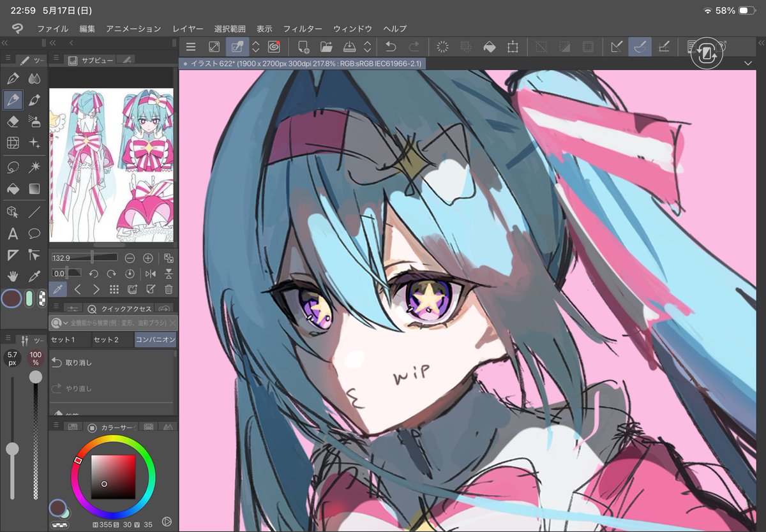This screenshot has width=766, height=532.
Task: Select the transparent color checkered swatch
Action: (42, 298)
